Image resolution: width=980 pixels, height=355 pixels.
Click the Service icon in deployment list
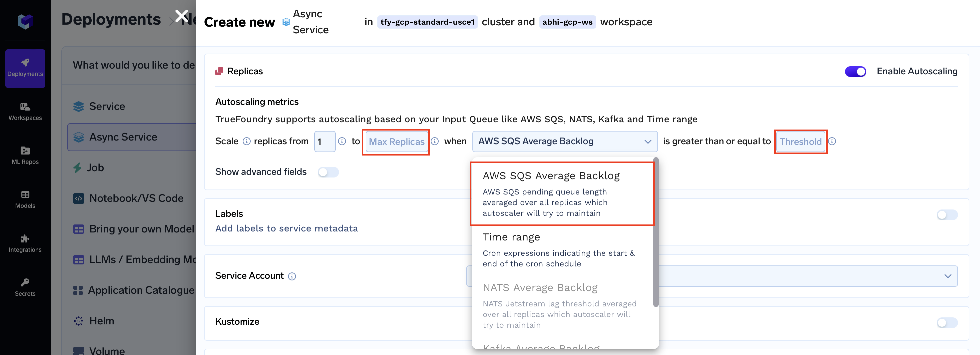click(x=78, y=107)
